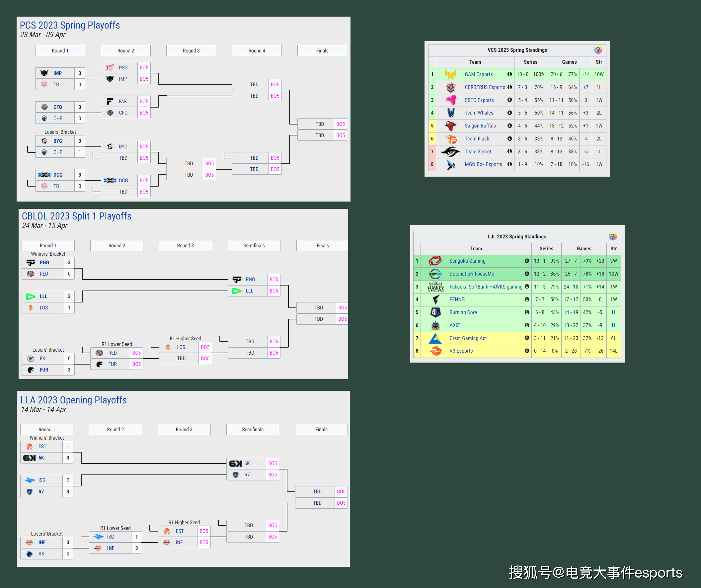The image size is (701, 588).
Task: Click MGN Box Esports team name
Action: click(x=483, y=164)
